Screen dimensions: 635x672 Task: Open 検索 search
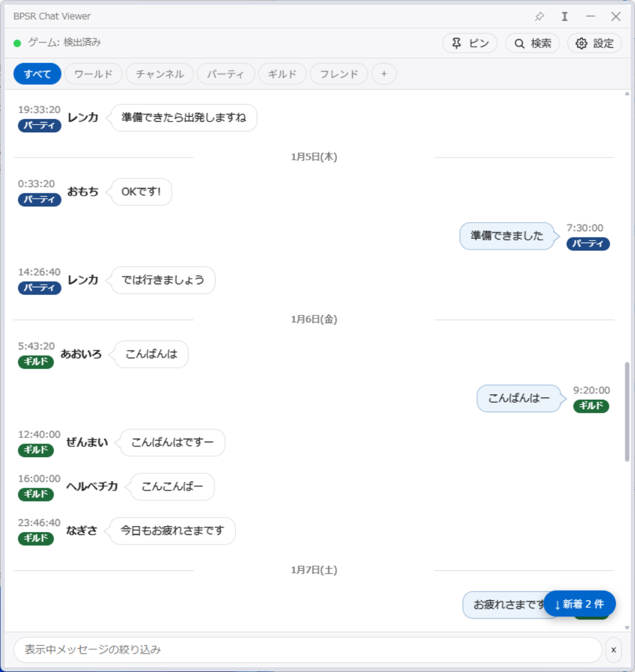(533, 43)
